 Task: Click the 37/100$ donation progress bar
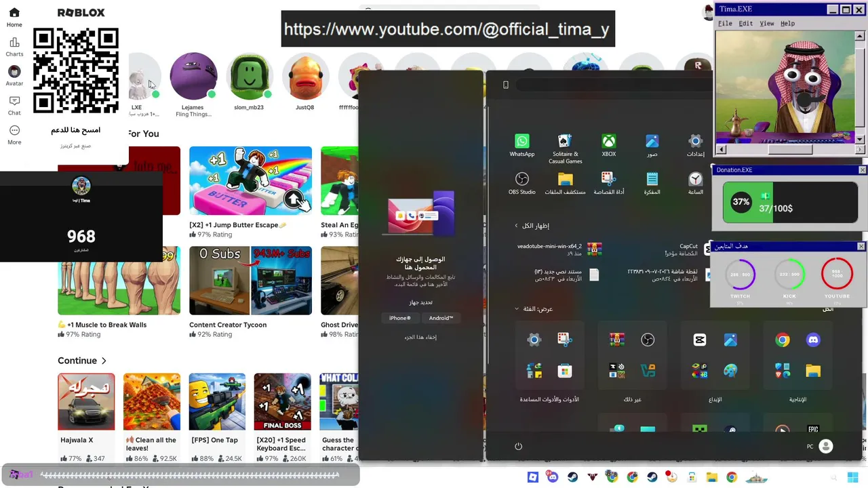tap(790, 202)
